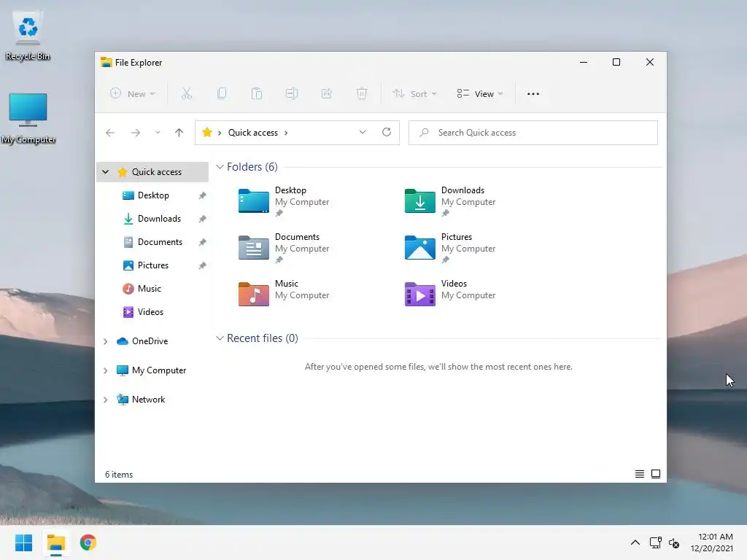Expand address bar history dropdown
This screenshot has height=560, width=747.
(x=363, y=133)
